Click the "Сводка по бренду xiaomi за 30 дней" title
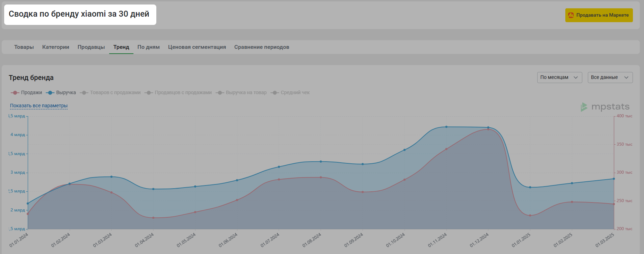Image resolution: width=644 pixels, height=254 pixels. coord(79,14)
